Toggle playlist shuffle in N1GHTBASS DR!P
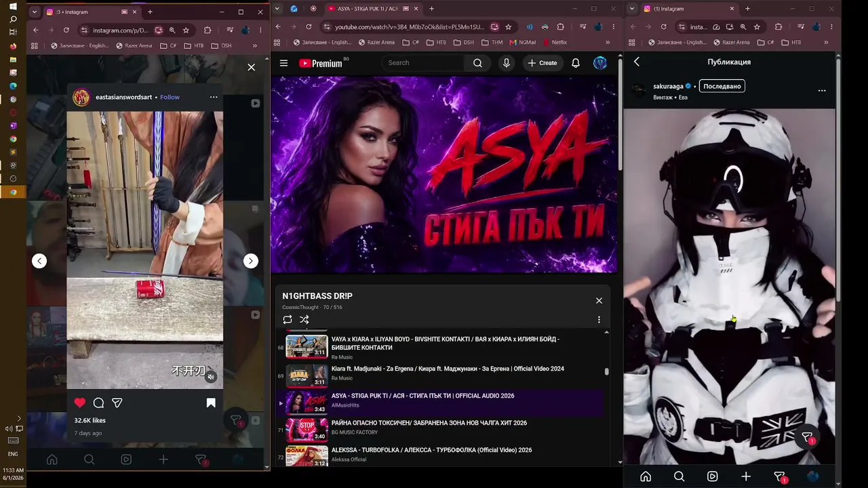The width and height of the screenshot is (868, 488). pyautogui.click(x=304, y=320)
